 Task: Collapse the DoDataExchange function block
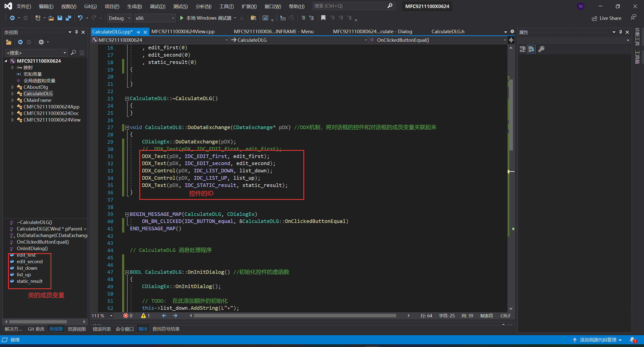click(127, 128)
